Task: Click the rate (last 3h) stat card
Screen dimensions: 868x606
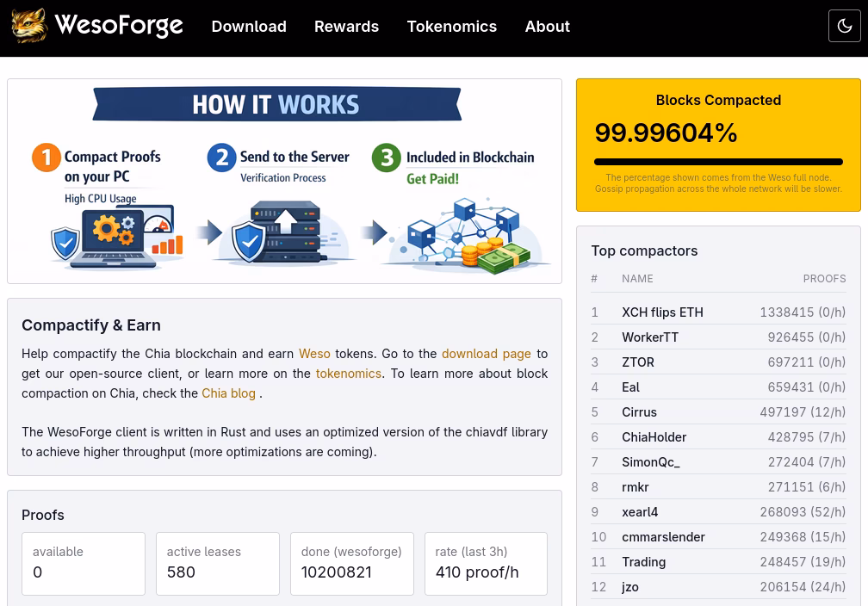Action: pos(486,564)
